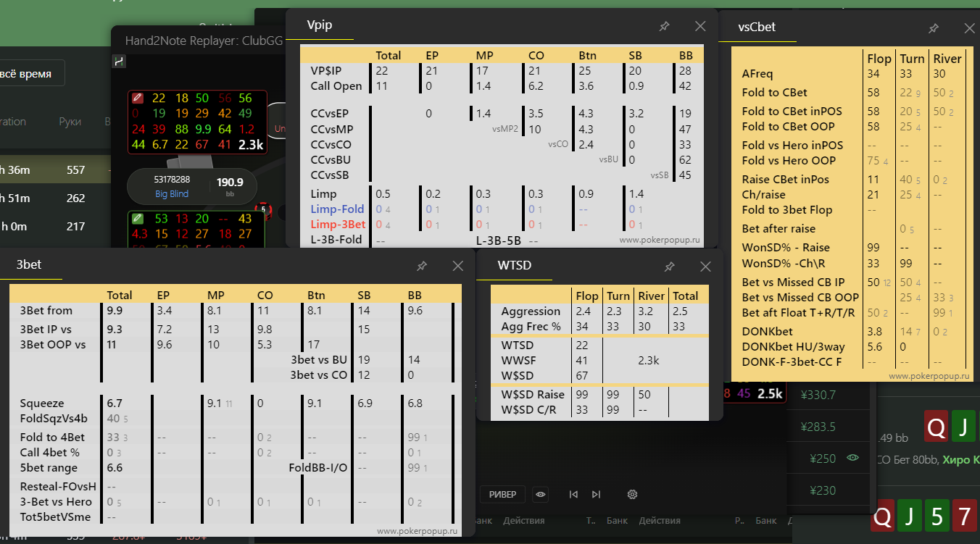This screenshot has width=980, height=544.
Task: Click the DONKbet row label
Action: [x=767, y=332]
